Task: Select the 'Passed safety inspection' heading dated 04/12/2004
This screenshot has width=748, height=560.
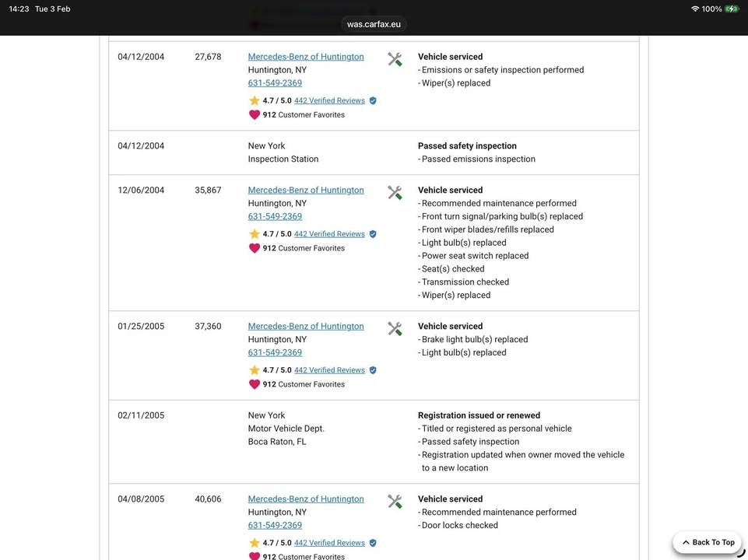Action: (467, 146)
